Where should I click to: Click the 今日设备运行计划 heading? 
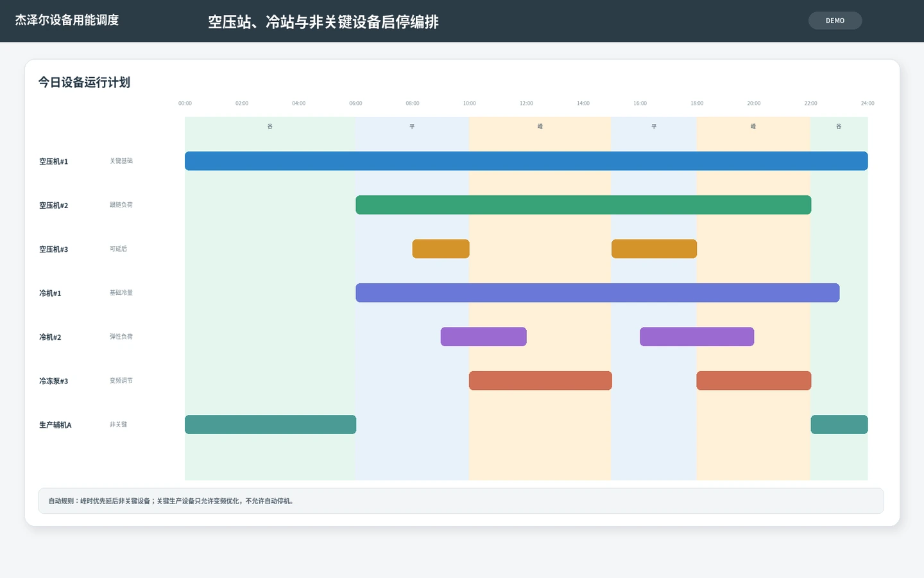click(84, 82)
